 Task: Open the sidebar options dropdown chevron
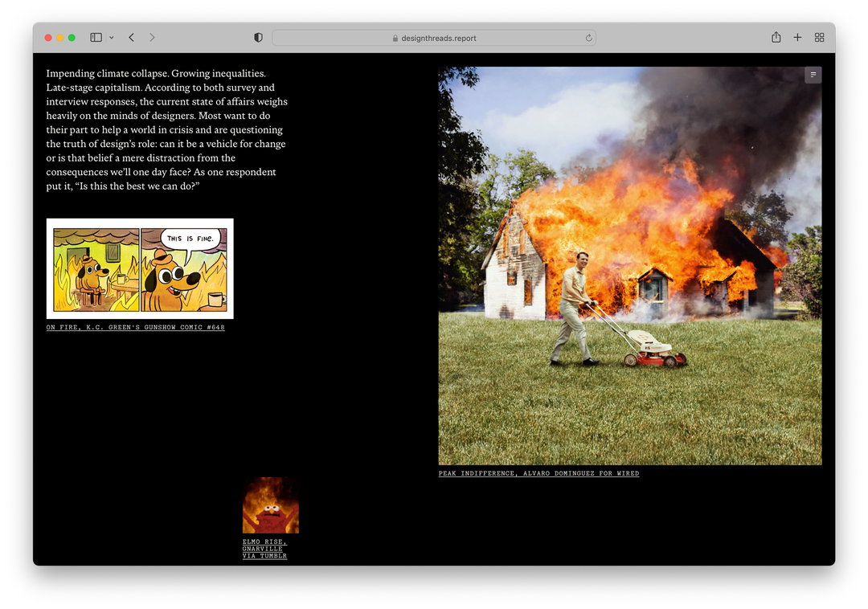coord(111,38)
